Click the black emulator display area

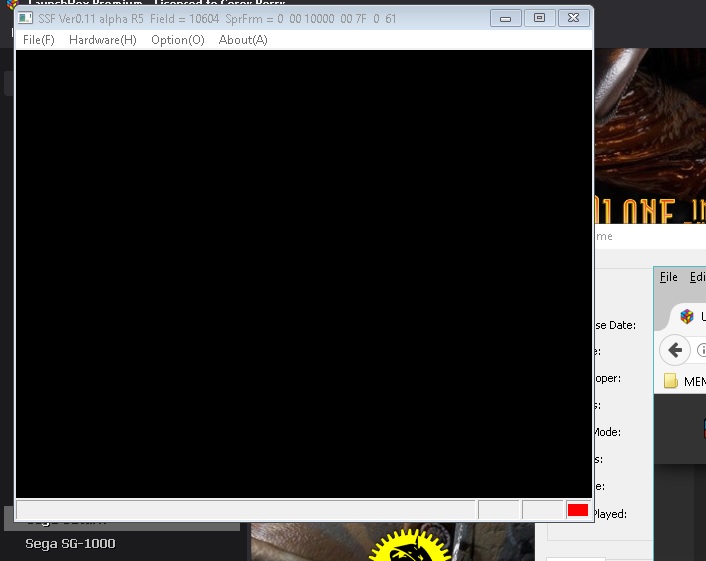point(304,273)
